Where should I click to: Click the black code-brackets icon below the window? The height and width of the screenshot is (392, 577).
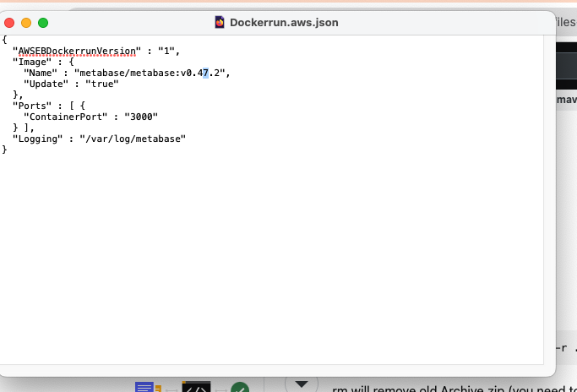[x=196, y=386]
